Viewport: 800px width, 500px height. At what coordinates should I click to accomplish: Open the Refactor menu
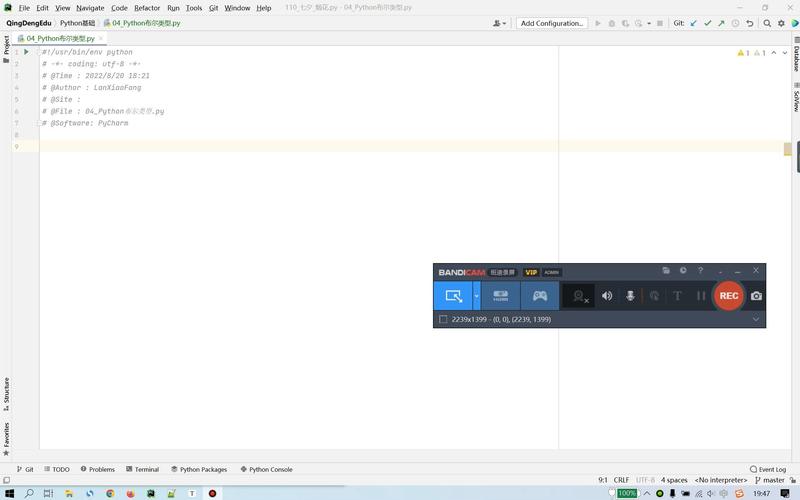tap(147, 8)
